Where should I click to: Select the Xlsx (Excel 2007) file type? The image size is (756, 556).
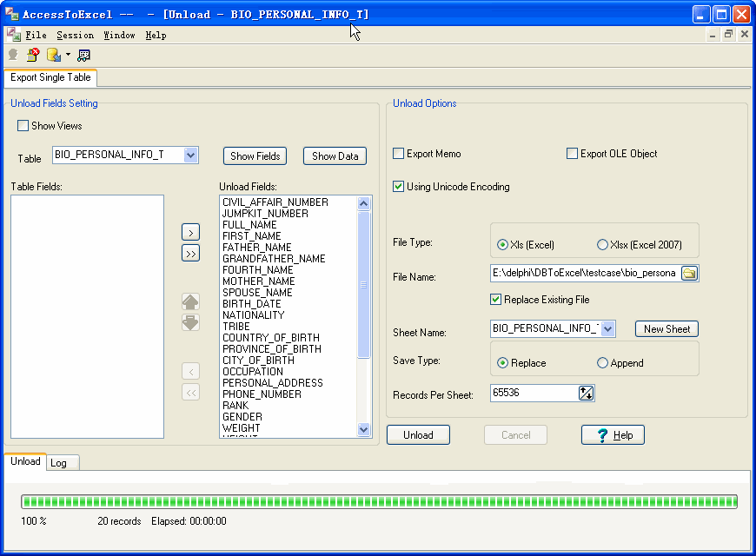pyautogui.click(x=603, y=245)
